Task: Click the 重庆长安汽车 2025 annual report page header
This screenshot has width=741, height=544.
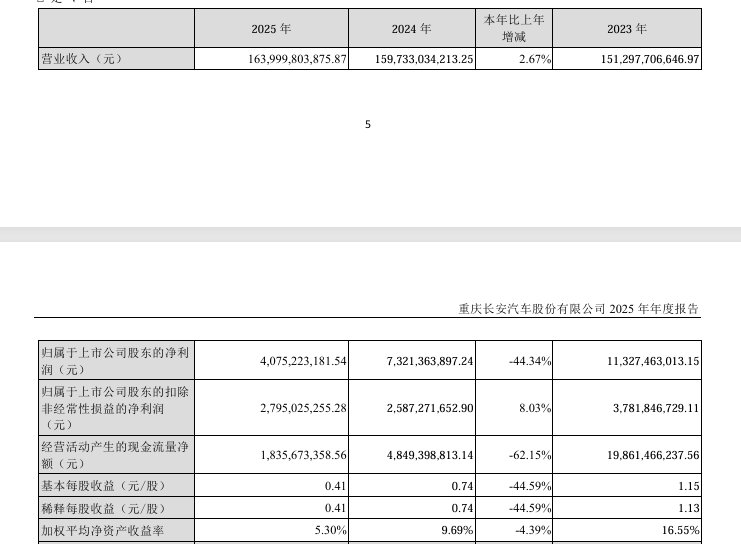Action: tap(578, 310)
